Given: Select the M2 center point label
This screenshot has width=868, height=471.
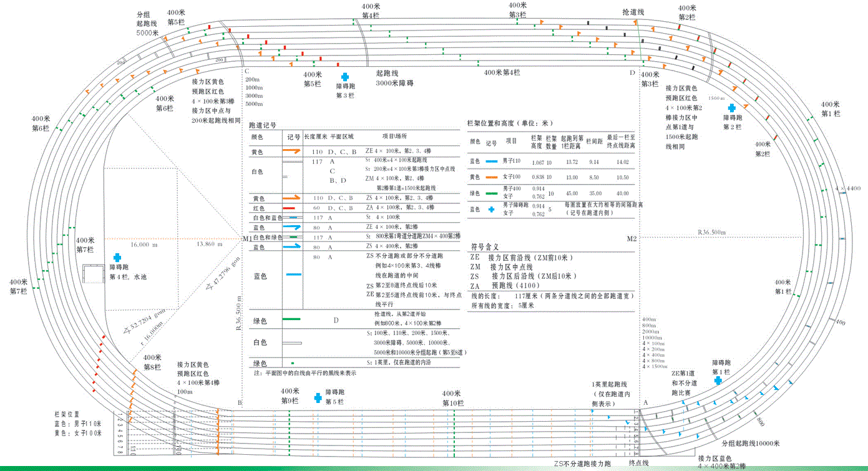Looking at the screenshot, I should (x=631, y=240).
